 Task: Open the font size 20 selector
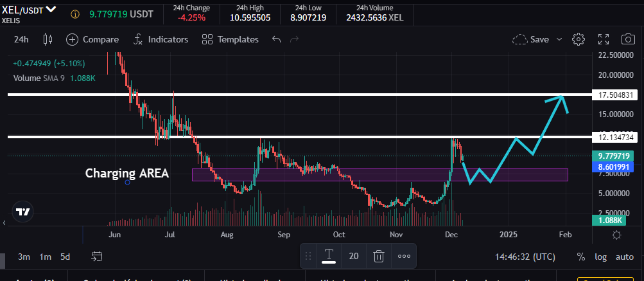pos(354,257)
